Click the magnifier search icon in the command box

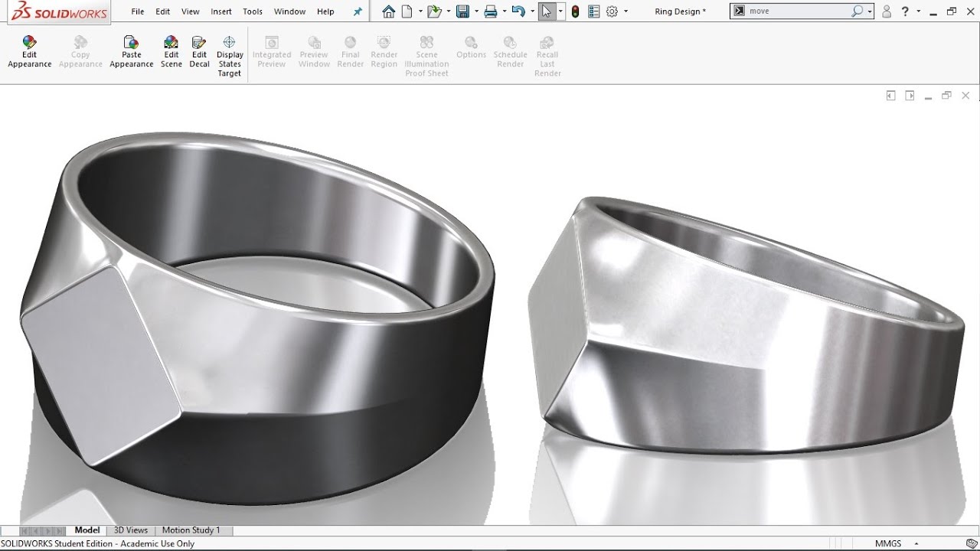click(x=857, y=11)
